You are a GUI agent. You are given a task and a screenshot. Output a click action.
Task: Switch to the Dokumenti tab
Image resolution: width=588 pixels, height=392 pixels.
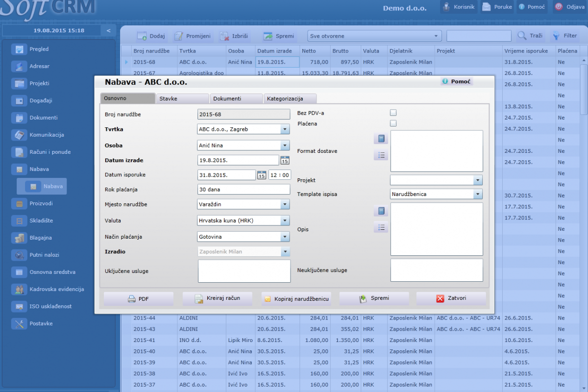coord(236,98)
